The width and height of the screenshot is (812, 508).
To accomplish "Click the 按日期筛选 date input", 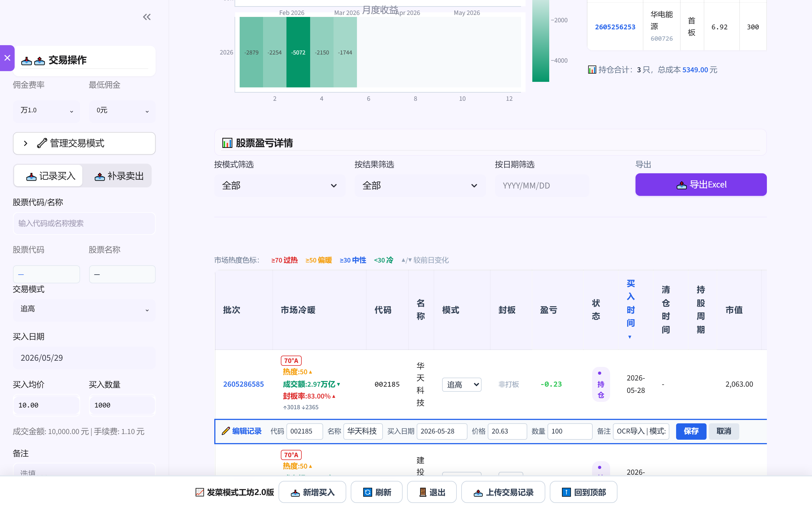I will (542, 185).
